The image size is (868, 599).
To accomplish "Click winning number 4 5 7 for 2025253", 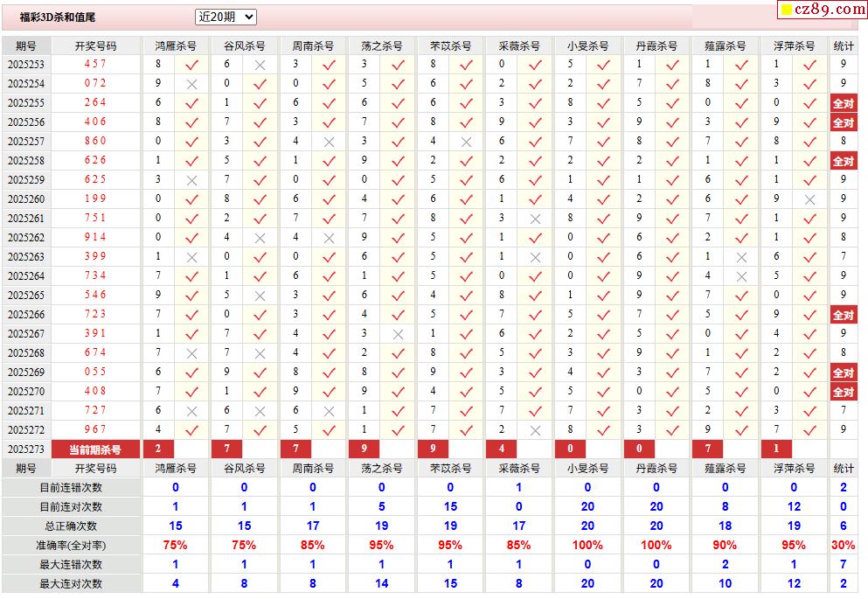I will click(x=95, y=65).
